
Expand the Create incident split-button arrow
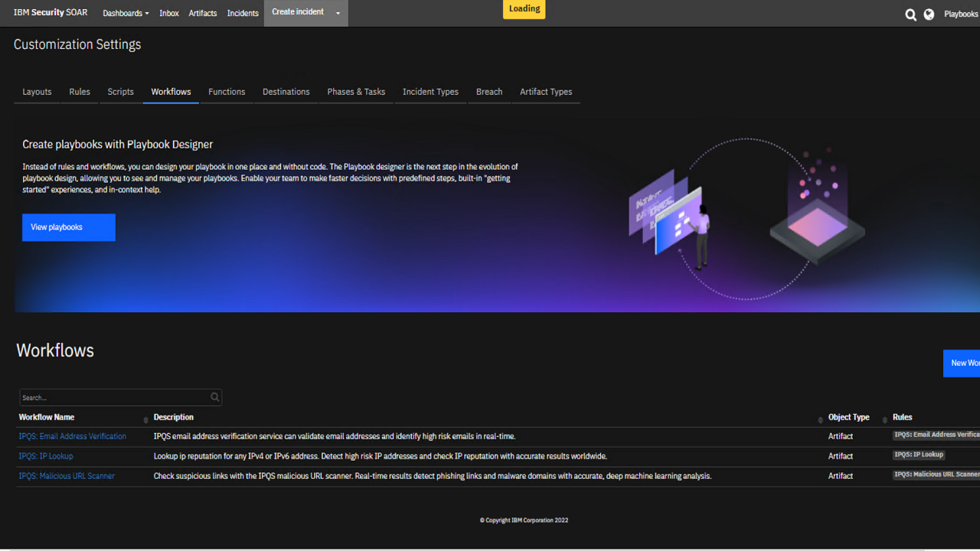click(338, 13)
